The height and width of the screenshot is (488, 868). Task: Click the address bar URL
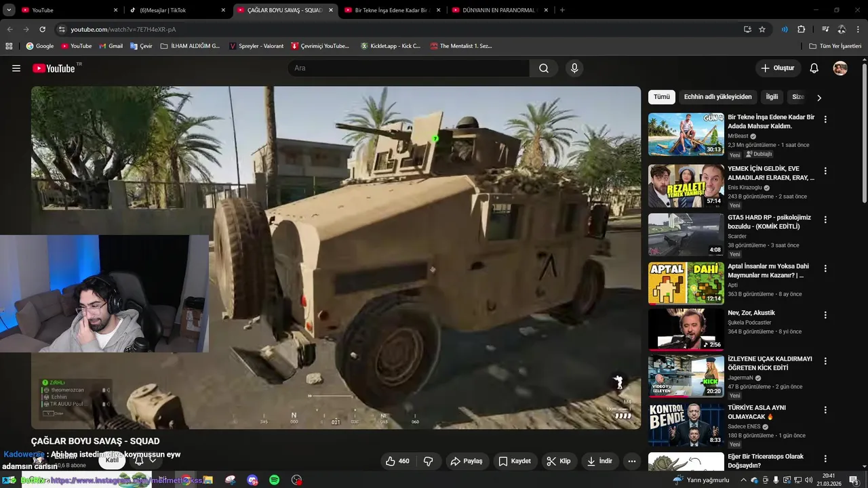coord(123,29)
